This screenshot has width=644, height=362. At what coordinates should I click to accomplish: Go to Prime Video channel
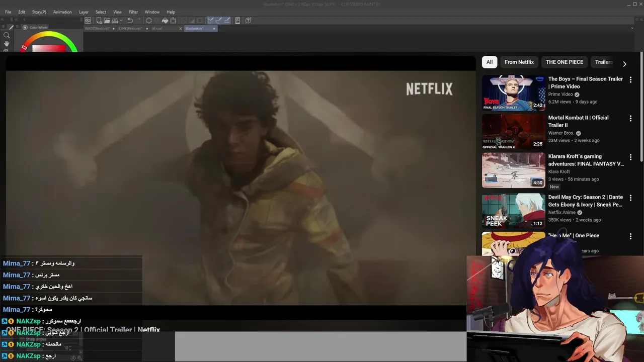pyautogui.click(x=560, y=94)
